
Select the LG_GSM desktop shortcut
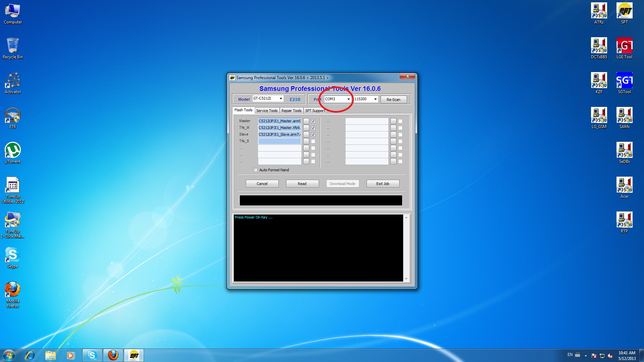tap(599, 118)
